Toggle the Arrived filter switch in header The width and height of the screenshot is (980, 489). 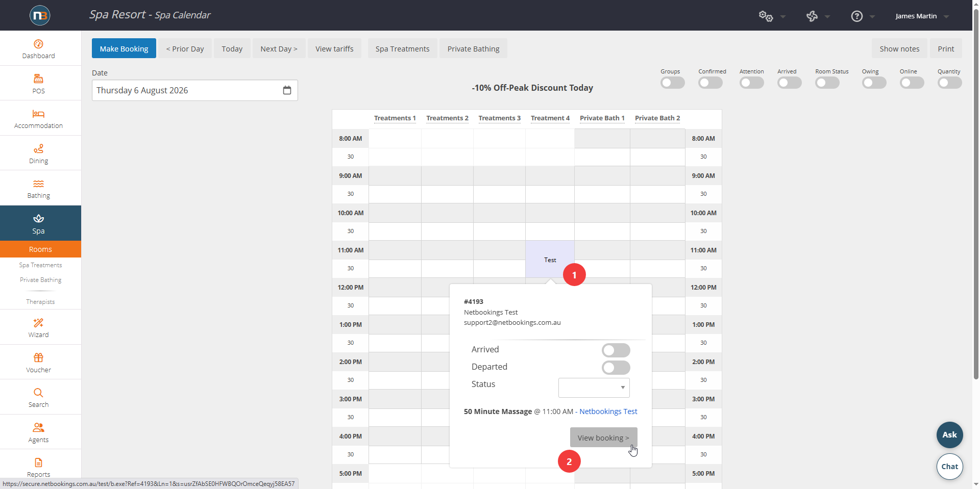[790, 83]
